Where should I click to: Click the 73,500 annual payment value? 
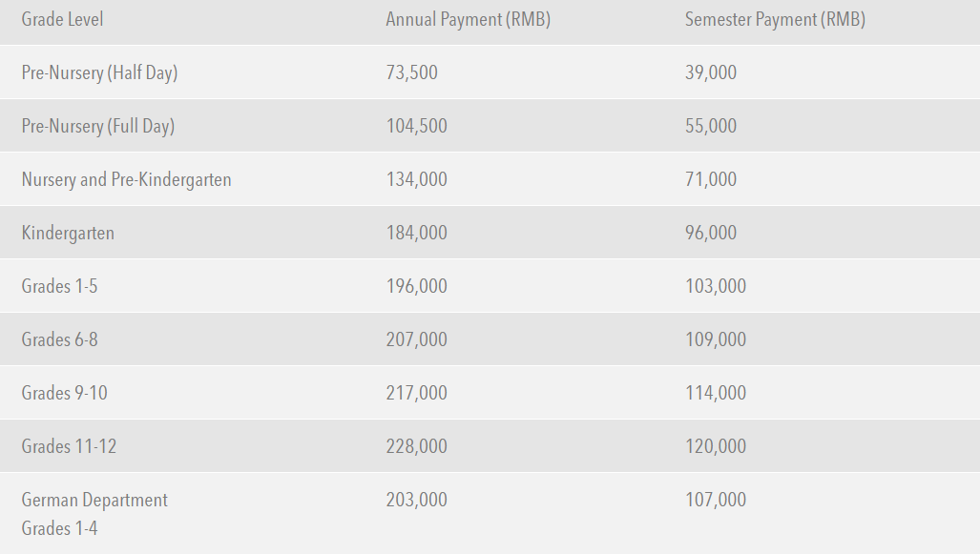click(x=411, y=72)
